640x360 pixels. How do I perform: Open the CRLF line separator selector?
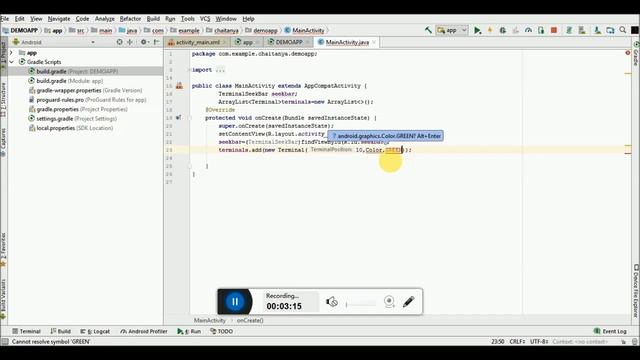(x=517, y=342)
